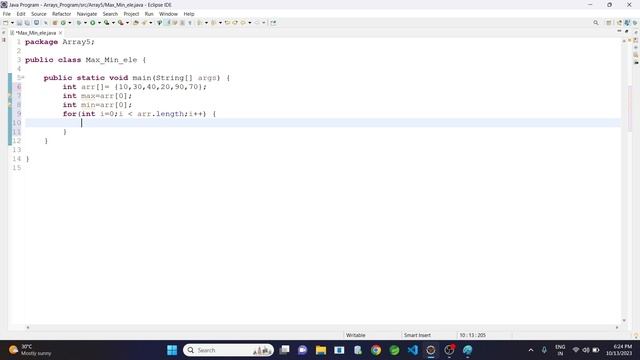Open the External Tools dropdown arrow
This screenshot has height=360, width=640.
(127, 23)
